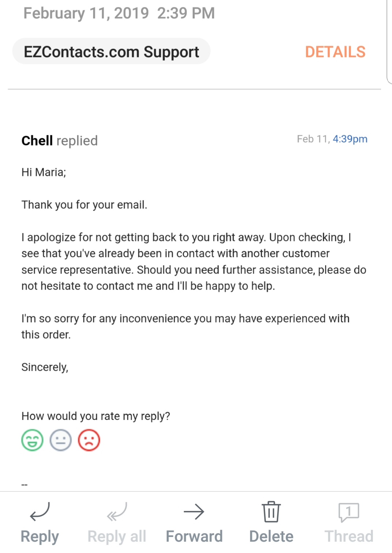Tap the Delete text label

[271, 535]
